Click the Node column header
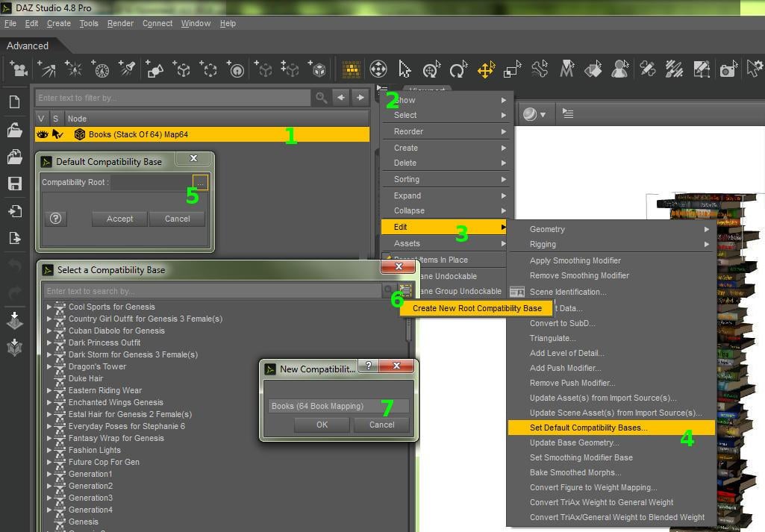Image resolution: width=765 pixels, height=532 pixels. (x=216, y=119)
